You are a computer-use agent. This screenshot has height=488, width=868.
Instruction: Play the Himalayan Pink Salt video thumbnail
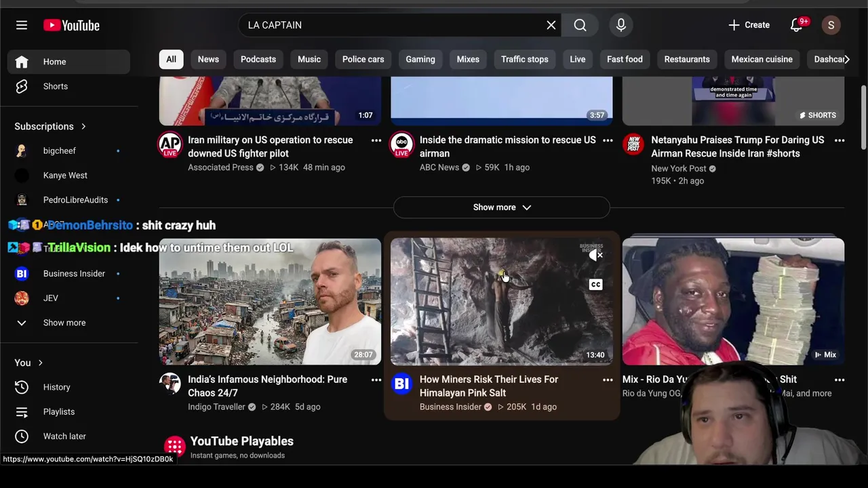click(502, 302)
